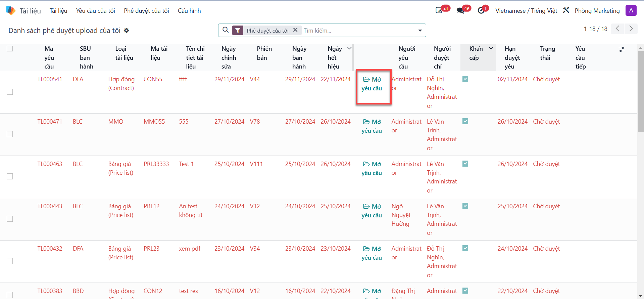Click the funnel filter icon
The height and width of the screenshot is (299, 644).
238,30
